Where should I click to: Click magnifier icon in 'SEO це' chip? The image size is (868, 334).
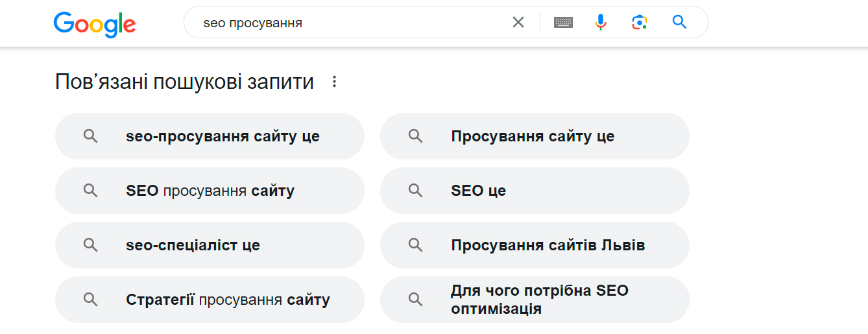[x=415, y=191]
